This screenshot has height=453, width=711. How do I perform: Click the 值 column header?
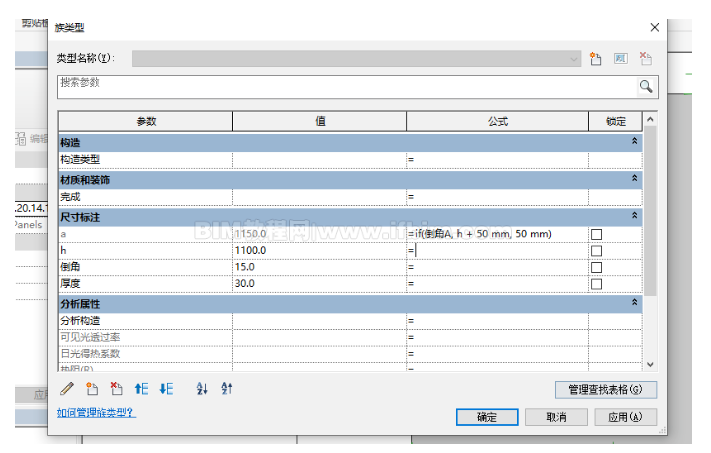point(320,122)
